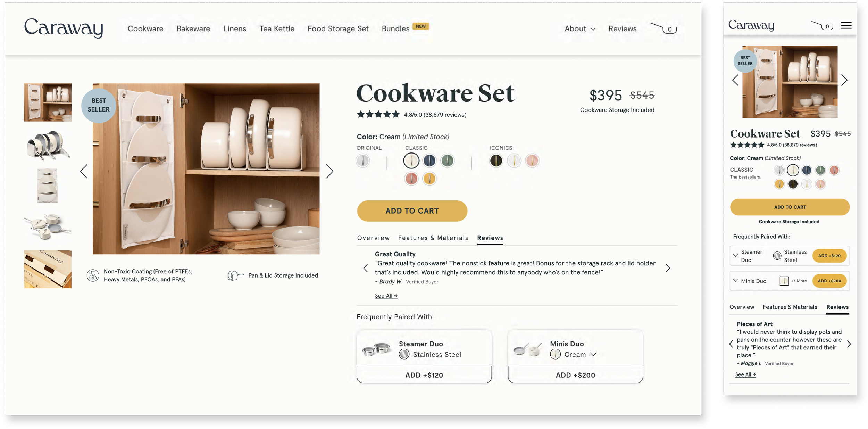Click the desktop ADD TO CART button
The width and height of the screenshot is (868, 429).
click(x=412, y=211)
